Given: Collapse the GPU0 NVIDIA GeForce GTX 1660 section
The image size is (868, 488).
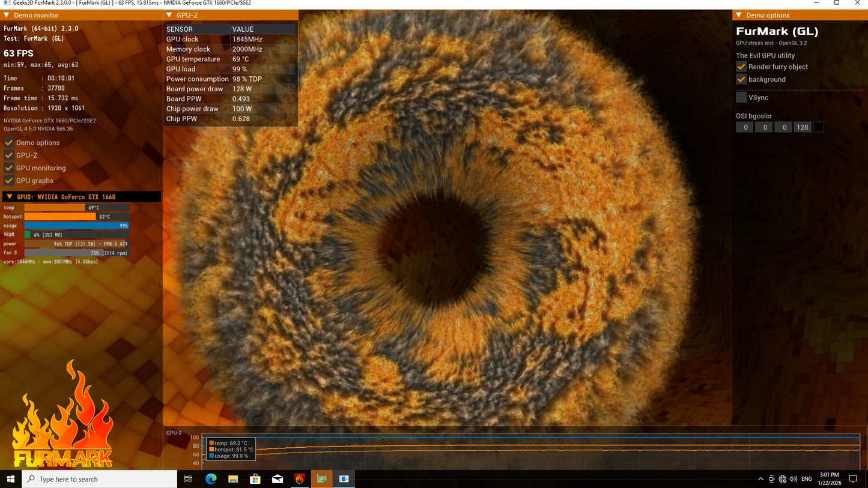Looking at the screenshot, I should [9, 197].
